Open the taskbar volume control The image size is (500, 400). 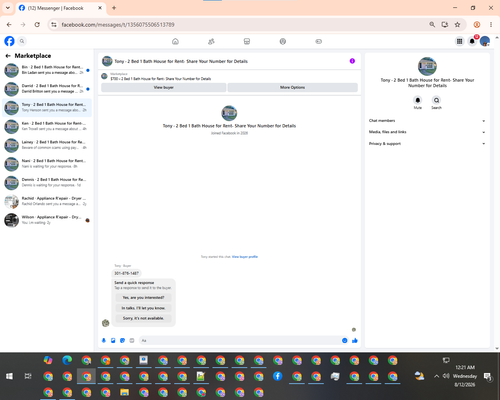446,376
